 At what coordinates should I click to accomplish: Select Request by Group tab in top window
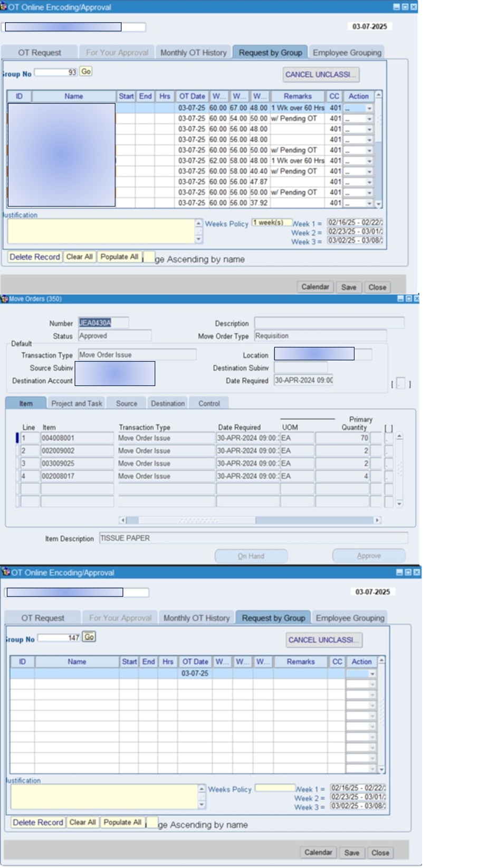coord(270,52)
